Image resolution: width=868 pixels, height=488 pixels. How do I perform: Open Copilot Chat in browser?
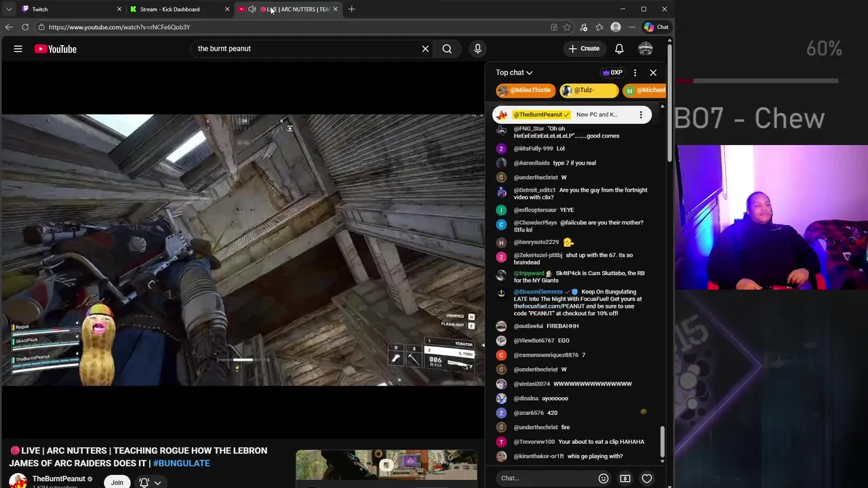[656, 27]
